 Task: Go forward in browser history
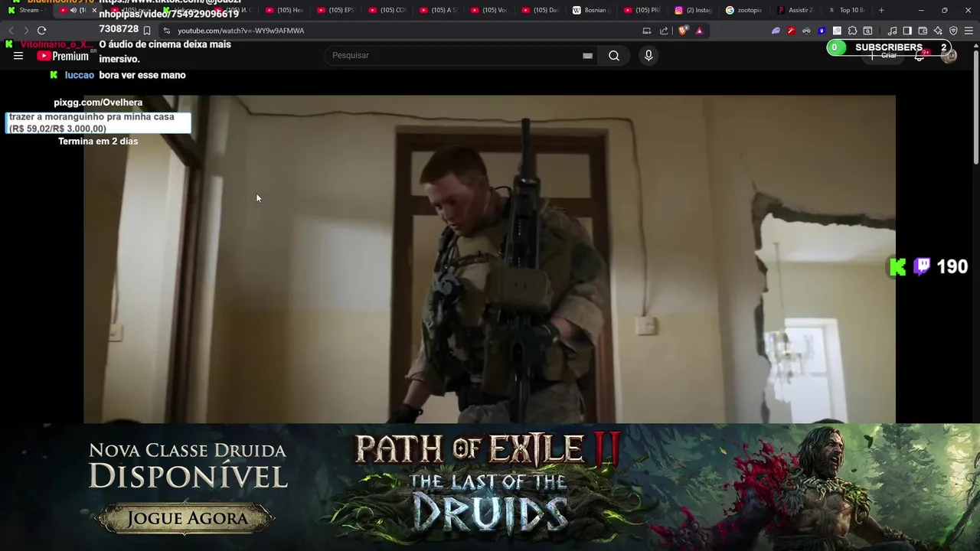[25, 31]
